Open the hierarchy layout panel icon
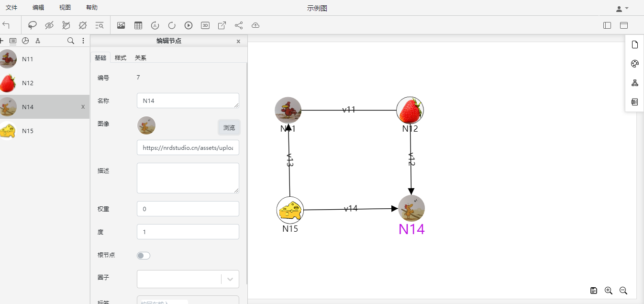 634,82
